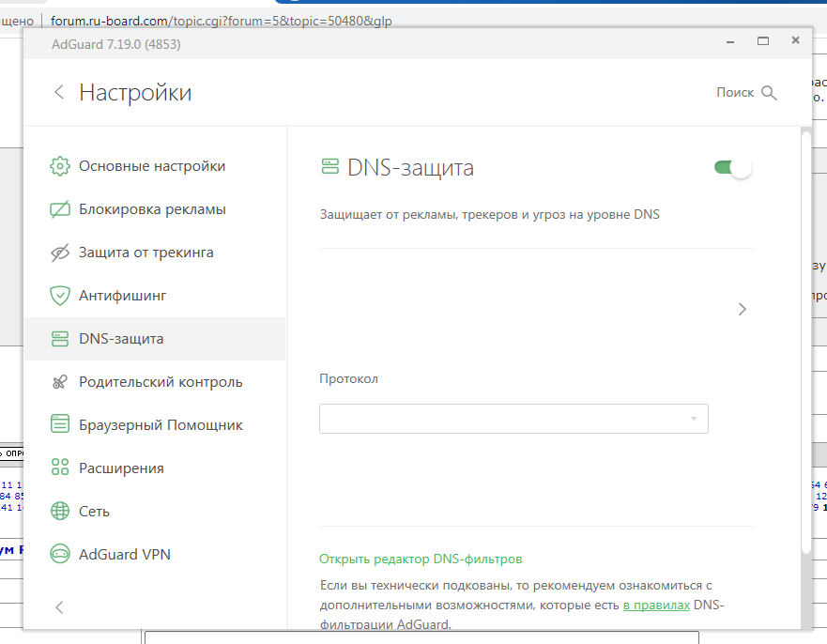Click the Родительский контроль icon

(x=59, y=382)
